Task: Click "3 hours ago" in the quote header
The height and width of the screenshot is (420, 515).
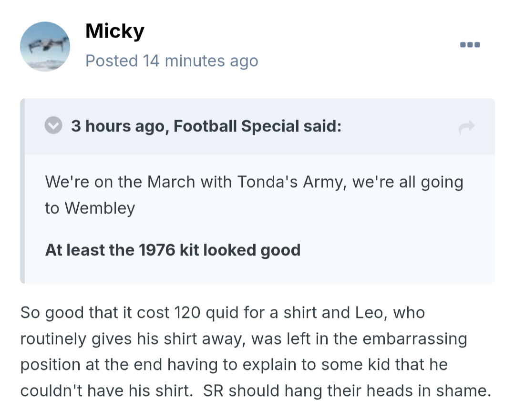Action: (x=118, y=126)
